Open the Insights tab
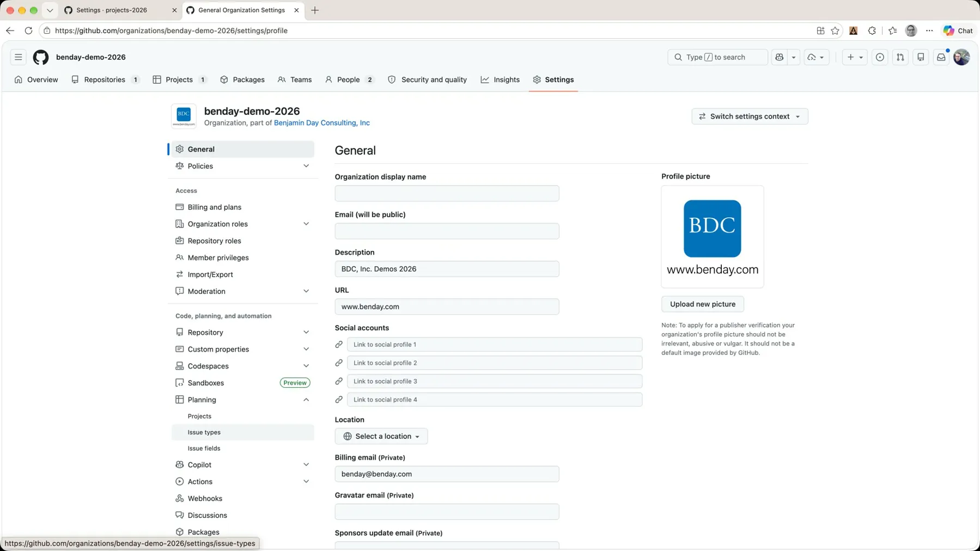 [x=500, y=79]
